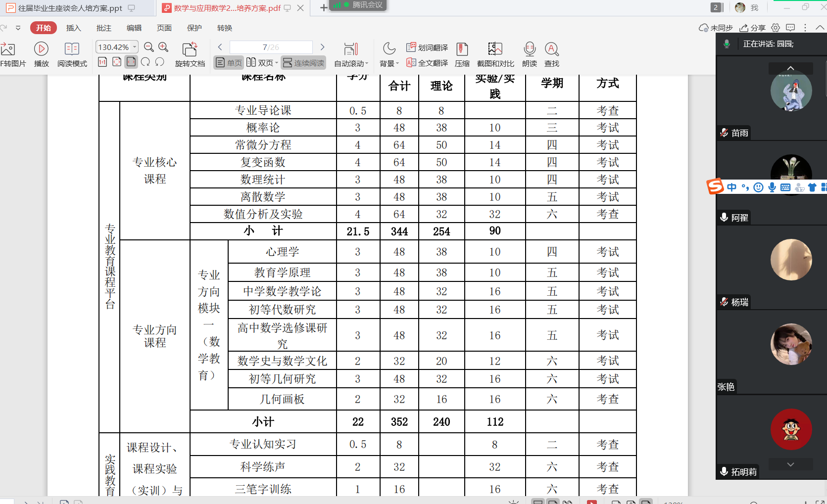
Task: Open the 批注 ribbon tab
Action: pyautogui.click(x=104, y=28)
